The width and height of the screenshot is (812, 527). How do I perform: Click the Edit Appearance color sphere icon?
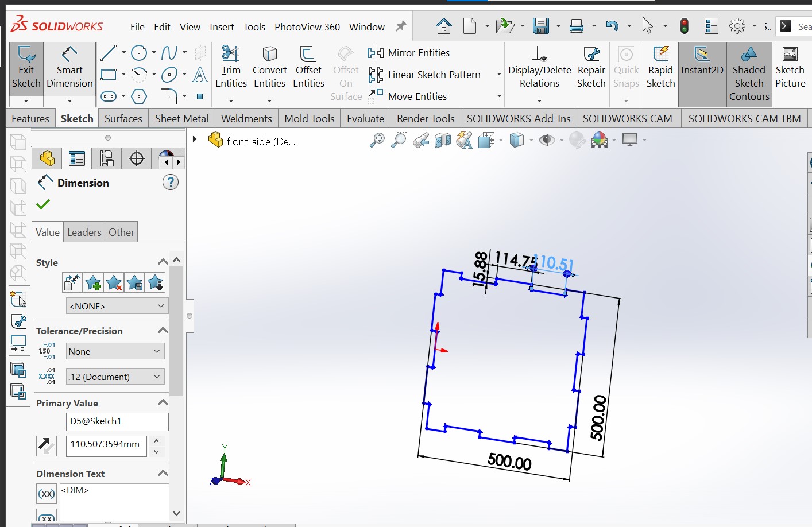[x=600, y=139]
